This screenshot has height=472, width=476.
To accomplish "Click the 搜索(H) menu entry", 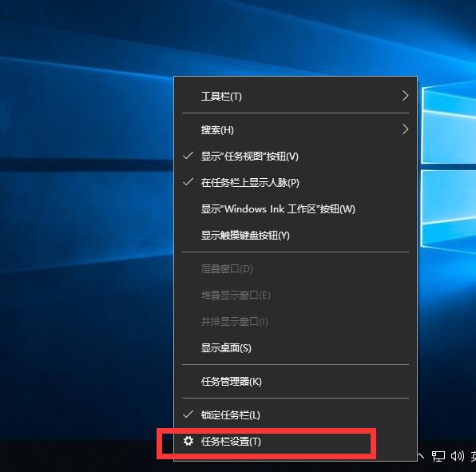I will (x=296, y=130).
